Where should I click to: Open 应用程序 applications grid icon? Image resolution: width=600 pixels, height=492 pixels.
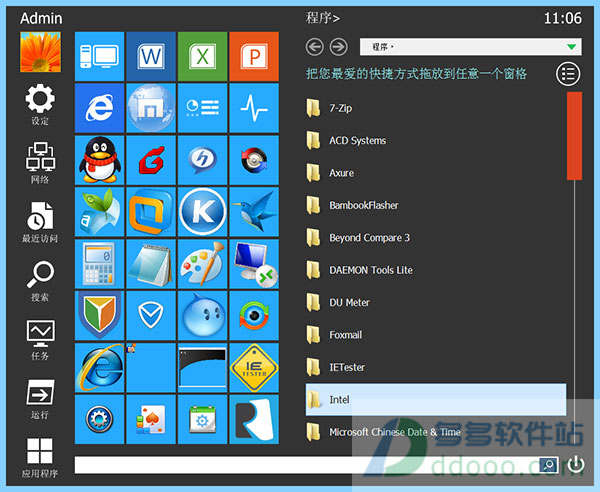tap(40, 458)
